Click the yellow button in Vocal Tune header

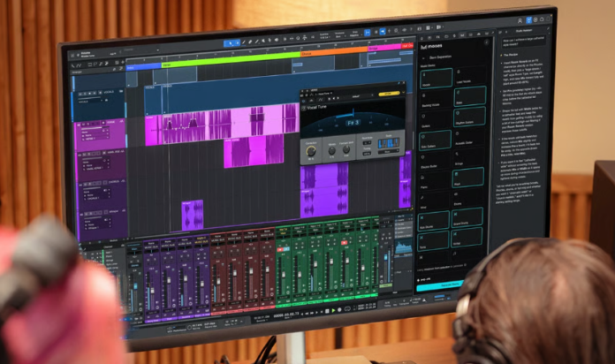pos(388,94)
